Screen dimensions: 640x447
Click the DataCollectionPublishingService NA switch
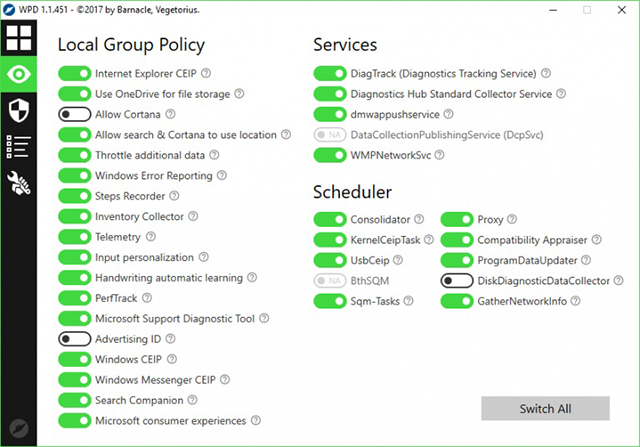(330, 135)
